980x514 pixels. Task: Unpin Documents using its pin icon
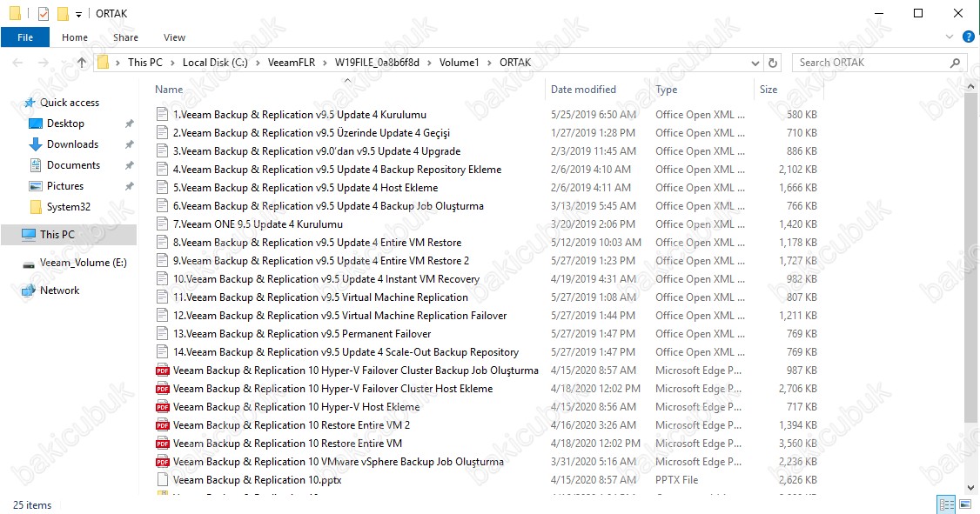click(x=130, y=165)
